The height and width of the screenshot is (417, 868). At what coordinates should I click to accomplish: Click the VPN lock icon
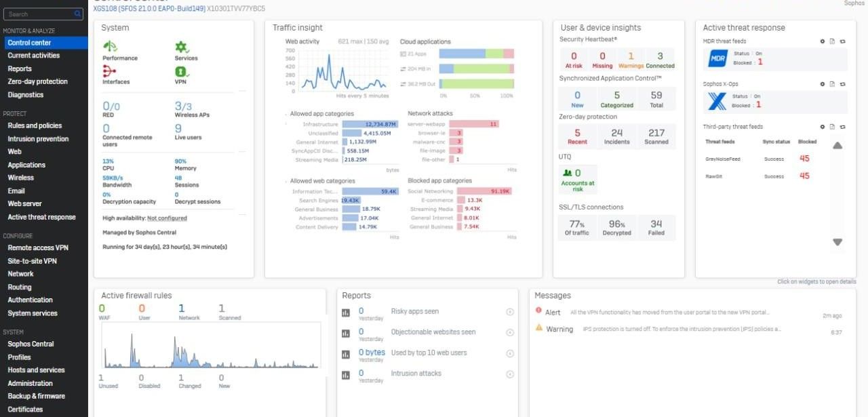point(181,71)
